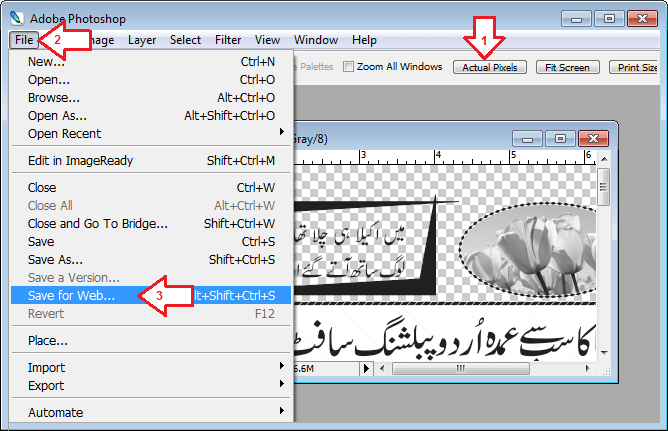Choose Edit in ImageReady
The width and height of the screenshot is (668, 431).
[x=151, y=161]
